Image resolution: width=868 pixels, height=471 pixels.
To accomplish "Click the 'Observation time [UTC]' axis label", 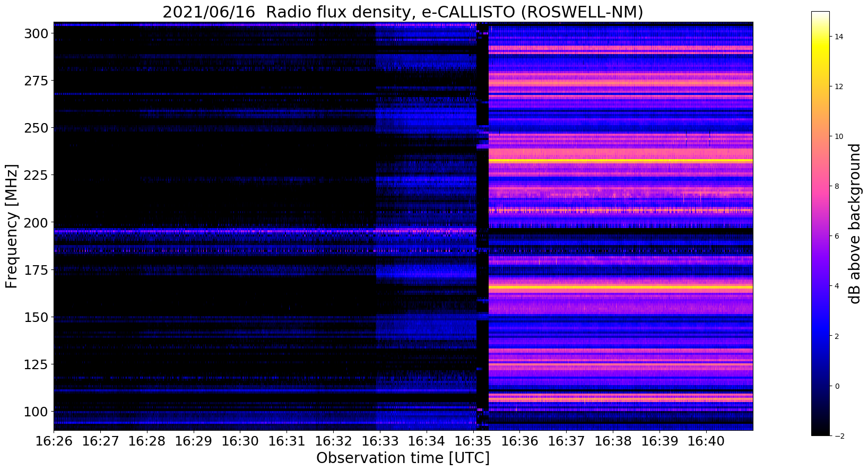I will click(x=403, y=458).
